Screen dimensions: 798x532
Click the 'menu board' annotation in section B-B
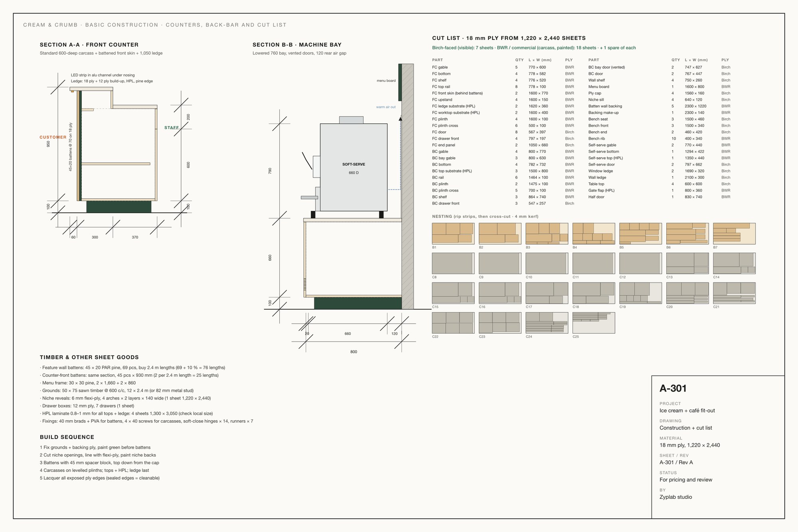[386, 81]
